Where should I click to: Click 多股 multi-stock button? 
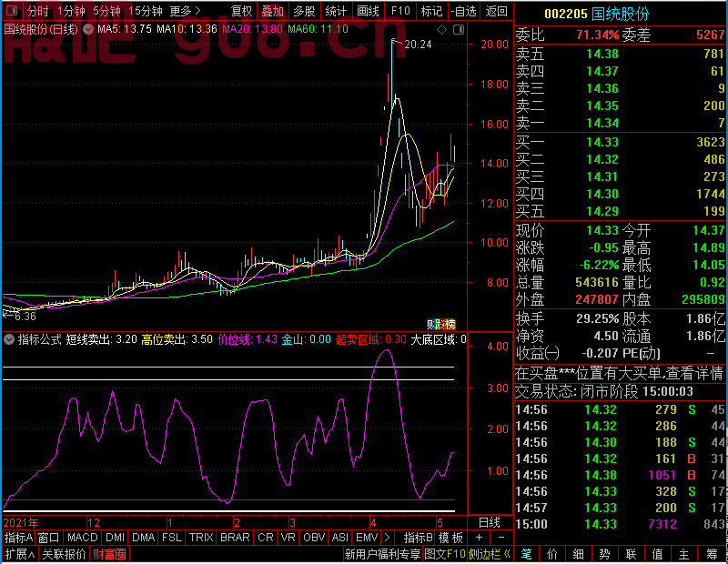[305, 11]
